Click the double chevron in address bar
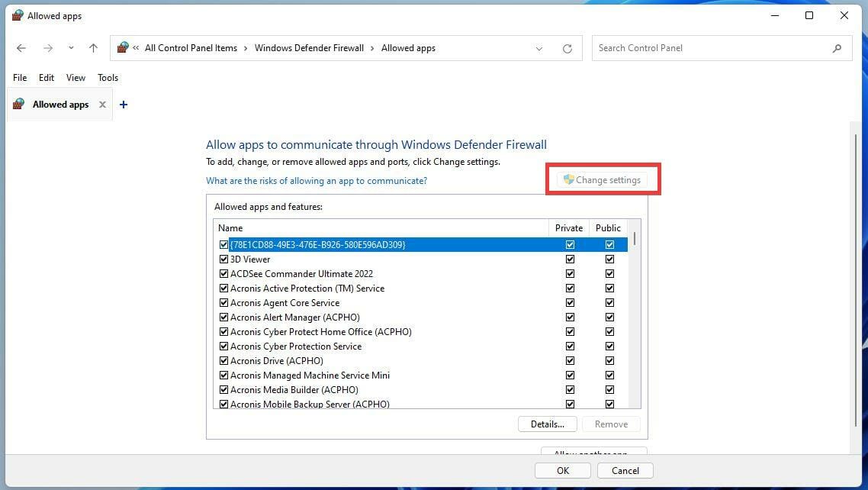The image size is (868, 490). (136, 48)
